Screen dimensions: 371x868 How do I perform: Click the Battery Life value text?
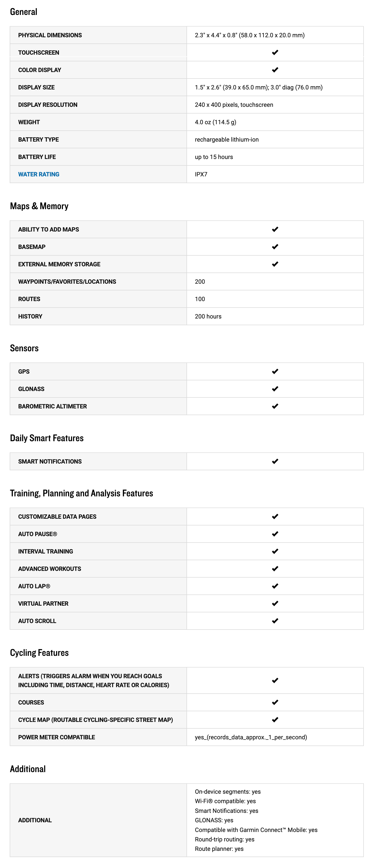(x=214, y=157)
